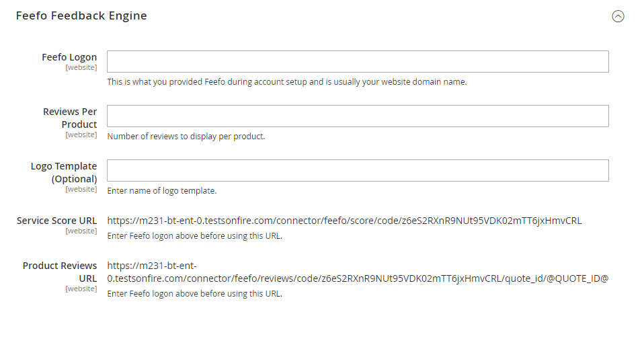Image resolution: width=644 pixels, height=341 pixels.
Task: Click the Reviews Per Product label
Action: pyautogui.click(x=70, y=118)
